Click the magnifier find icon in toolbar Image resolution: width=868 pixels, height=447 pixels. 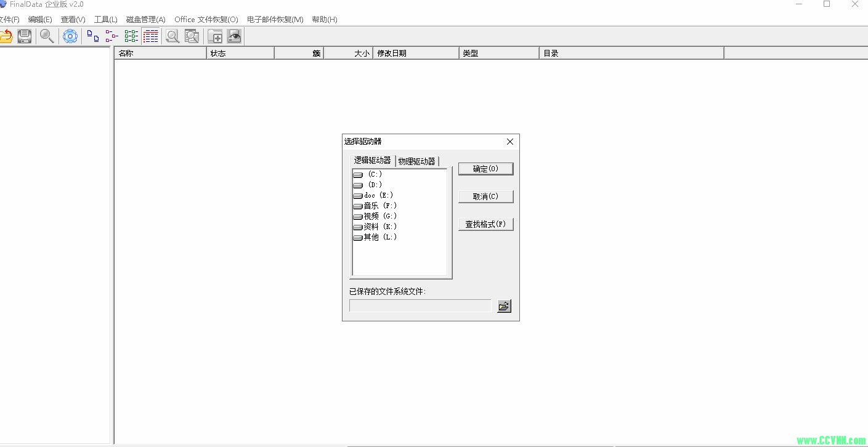click(x=47, y=36)
